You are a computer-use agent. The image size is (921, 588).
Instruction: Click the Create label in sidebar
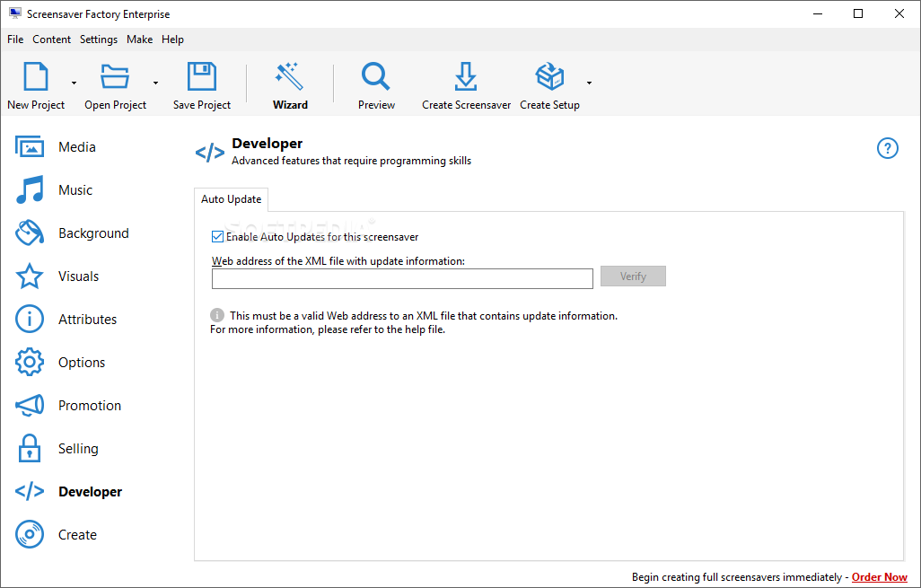[77, 534]
